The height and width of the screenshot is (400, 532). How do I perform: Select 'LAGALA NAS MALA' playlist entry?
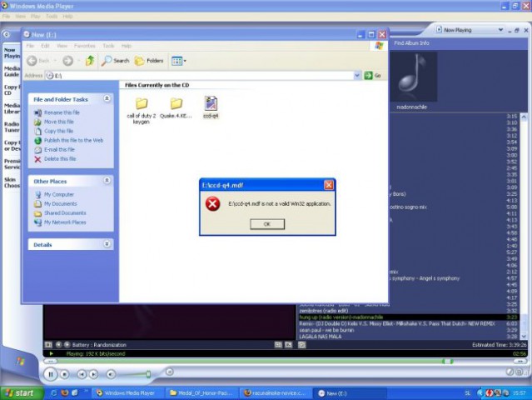[x=321, y=337]
